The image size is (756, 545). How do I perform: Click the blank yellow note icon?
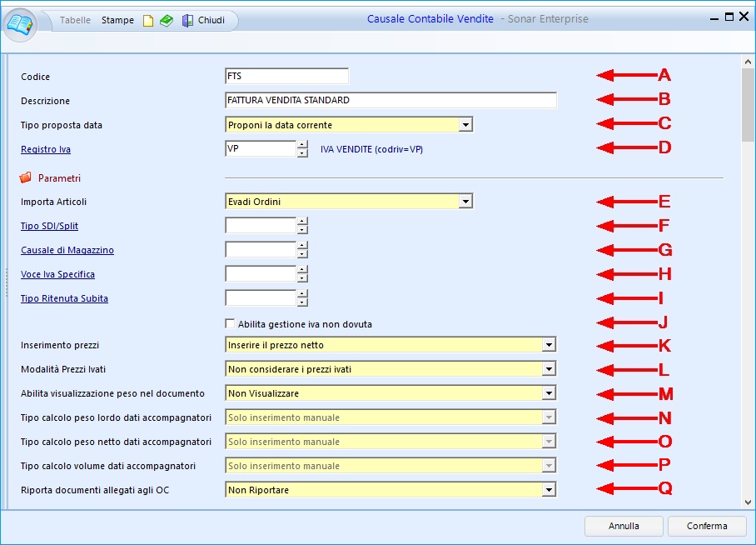[148, 21]
